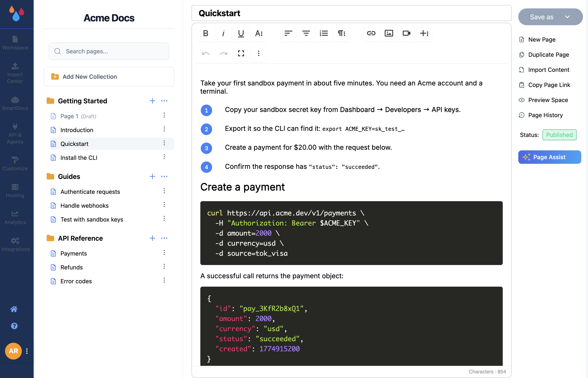Open Authenticate requests page
Image resolution: width=588 pixels, height=378 pixels.
[90, 192]
